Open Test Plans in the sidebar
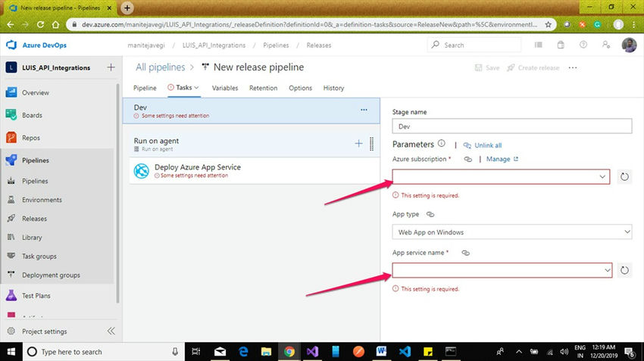The image size is (644, 361). click(36, 296)
